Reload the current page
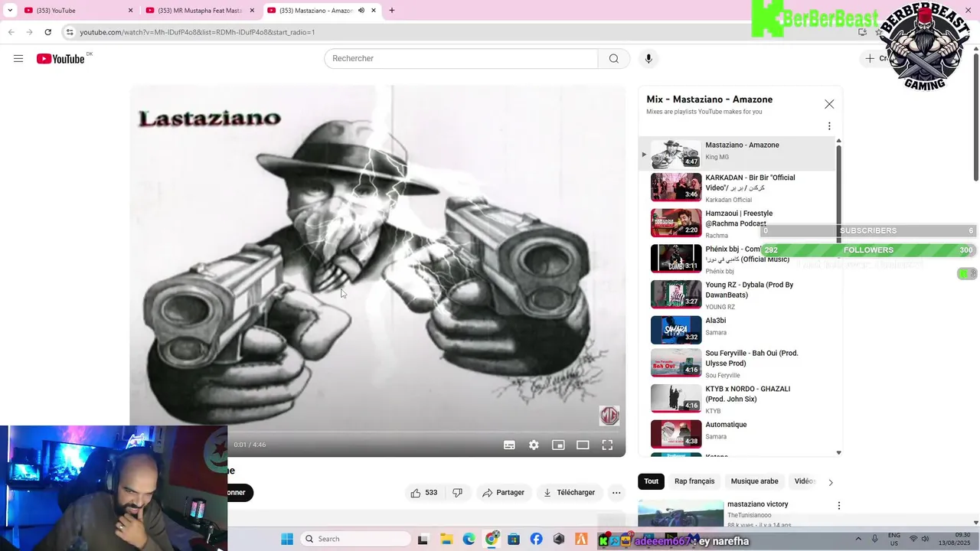This screenshot has width=980, height=551. pos(47,32)
